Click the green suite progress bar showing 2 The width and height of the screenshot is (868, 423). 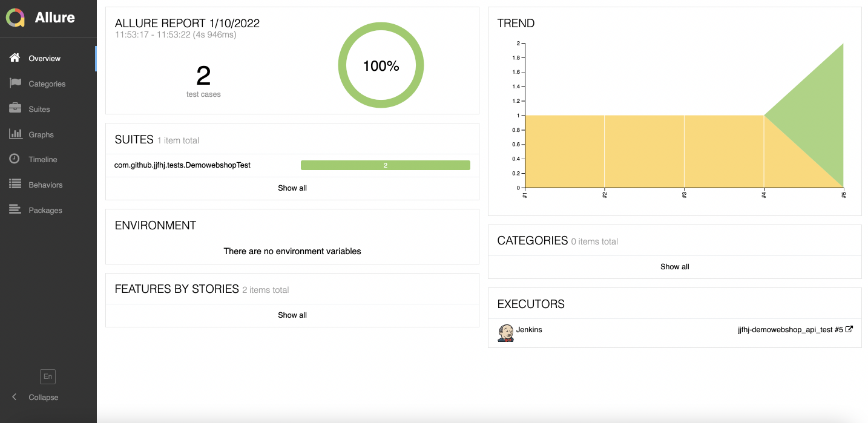click(x=386, y=165)
